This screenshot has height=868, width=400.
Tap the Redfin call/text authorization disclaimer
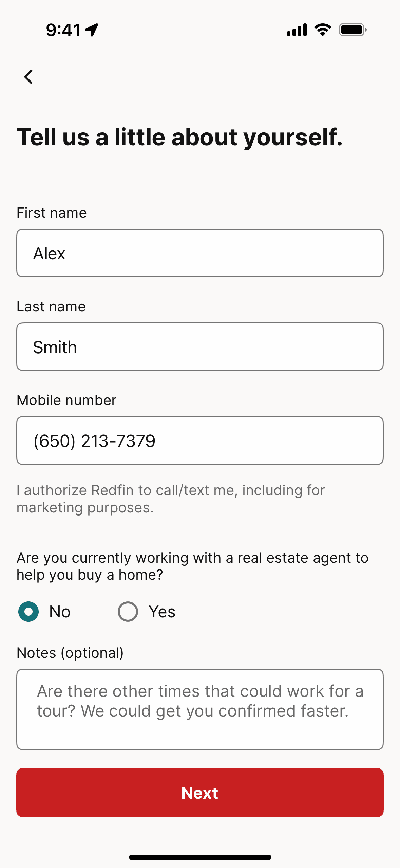point(171,499)
